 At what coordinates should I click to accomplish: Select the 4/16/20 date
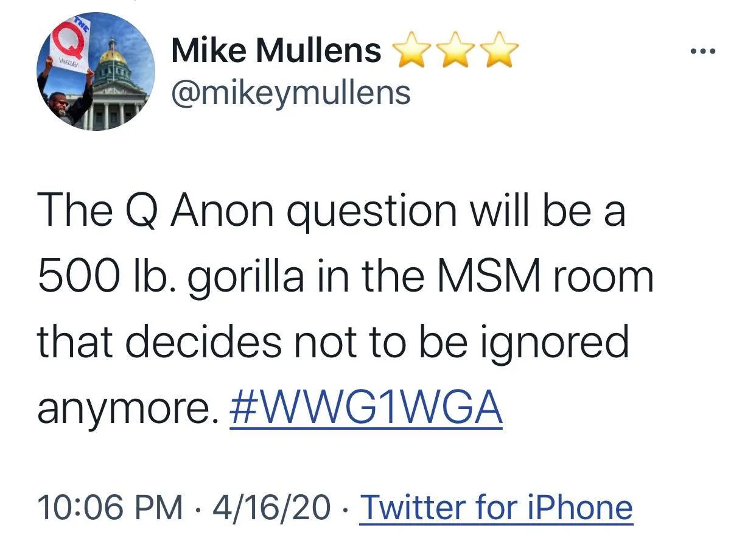[271, 507]
